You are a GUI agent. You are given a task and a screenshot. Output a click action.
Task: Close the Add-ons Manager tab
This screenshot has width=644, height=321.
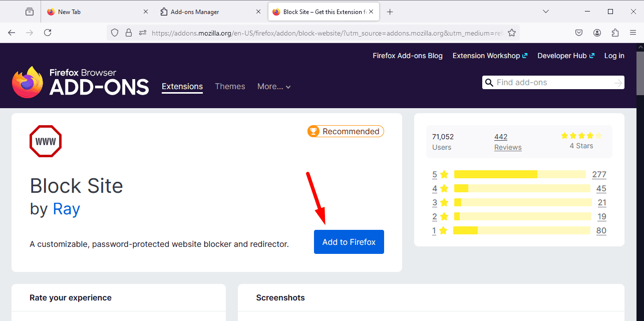pyautogui.click(x=258, y=12)
